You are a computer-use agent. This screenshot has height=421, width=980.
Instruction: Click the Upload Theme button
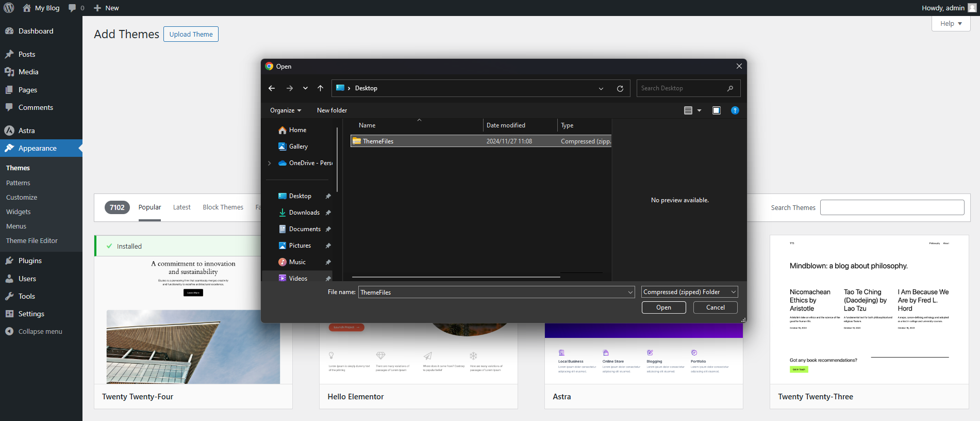[191, 34]
